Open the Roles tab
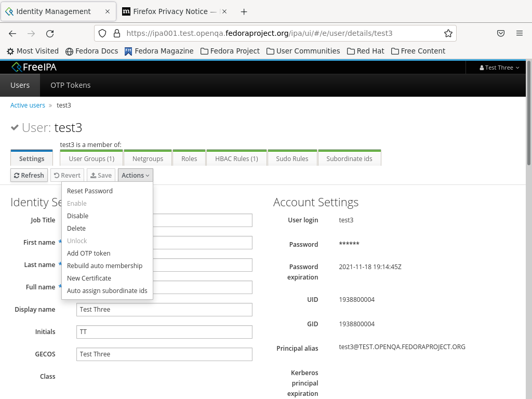 pos(189,158)
